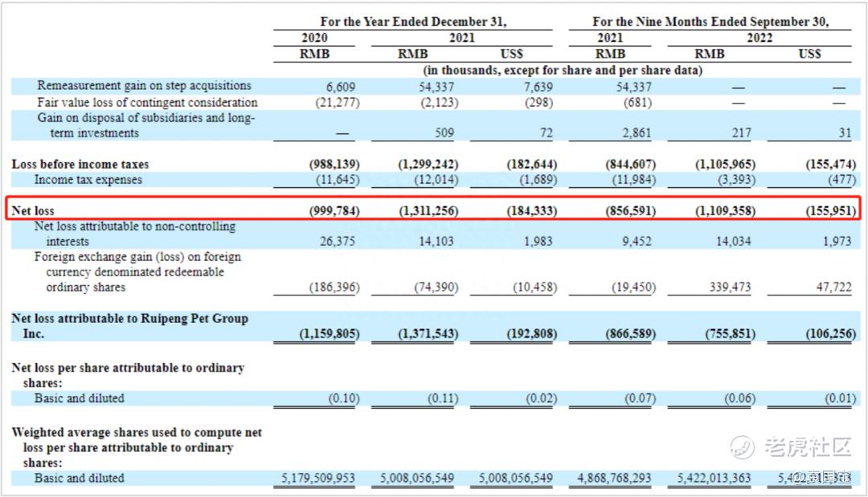This screenshot has height=497, width=868.
Task: Click the per share value (0.06)
Action: pos(739,398)
